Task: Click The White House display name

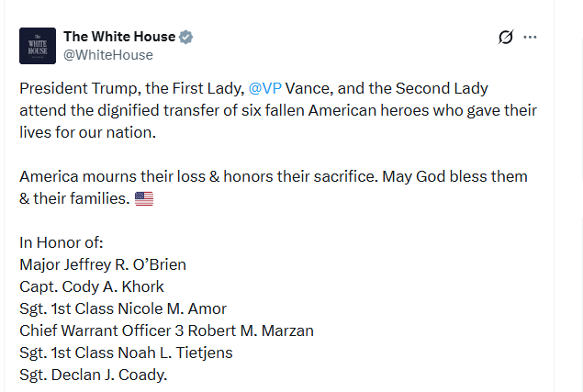Action: [x=118, y=37]
